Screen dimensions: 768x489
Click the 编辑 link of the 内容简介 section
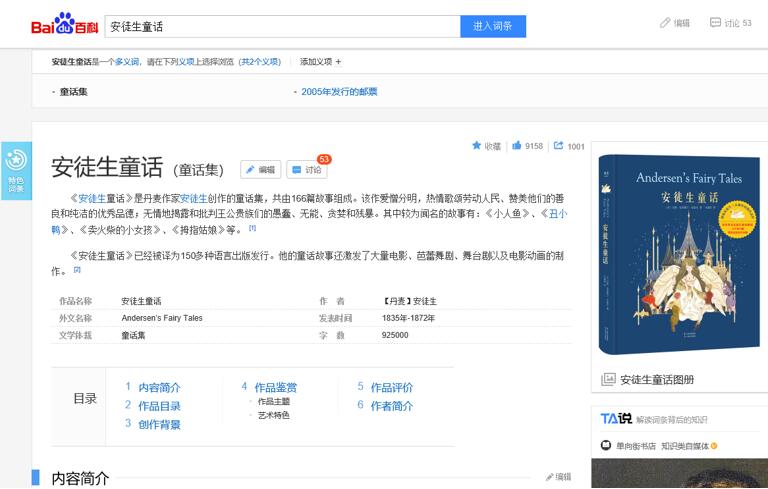point(558,477)
